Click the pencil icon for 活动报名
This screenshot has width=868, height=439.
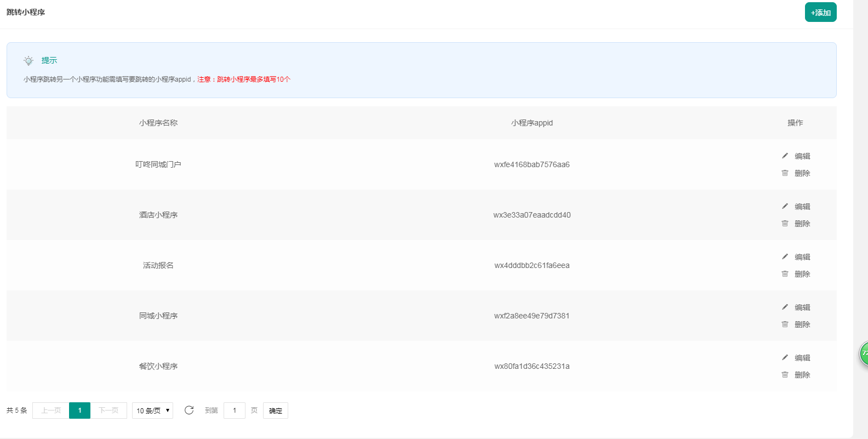[785, 256]
